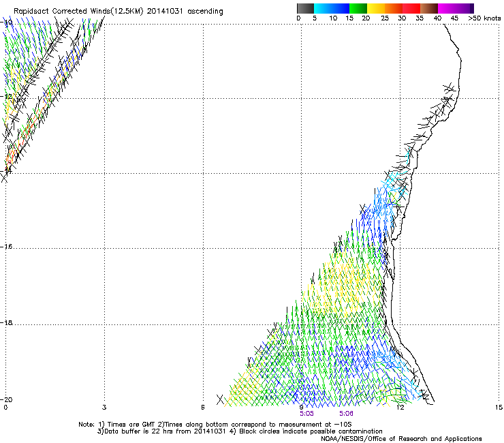The width and height of the screenshot is (504, 443).
Task: Click the '>50 knots' legend label
Action: (x=484, y=18)
